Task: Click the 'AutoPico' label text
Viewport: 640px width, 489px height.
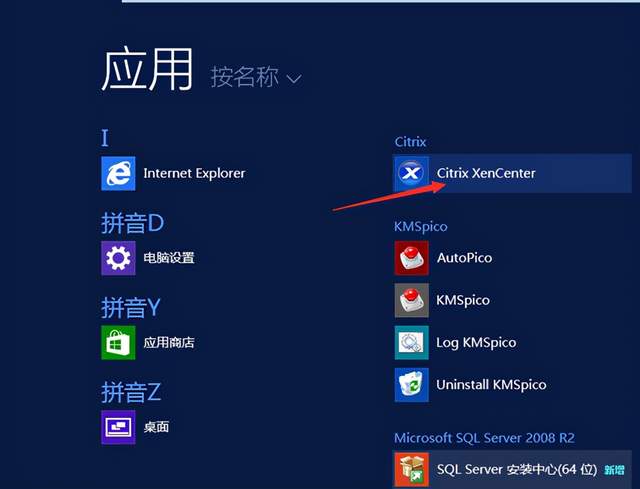Action: [x=464, y=258]
